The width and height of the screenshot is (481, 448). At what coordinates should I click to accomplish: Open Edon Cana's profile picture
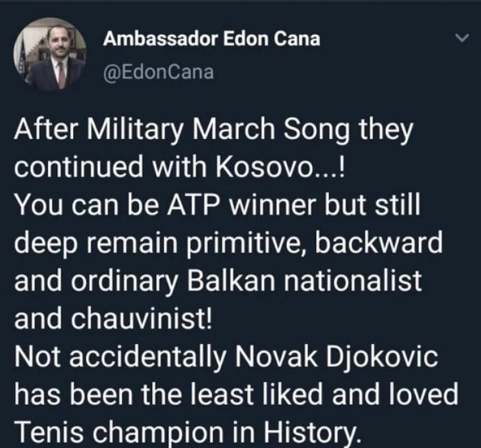tap(50, 54)
